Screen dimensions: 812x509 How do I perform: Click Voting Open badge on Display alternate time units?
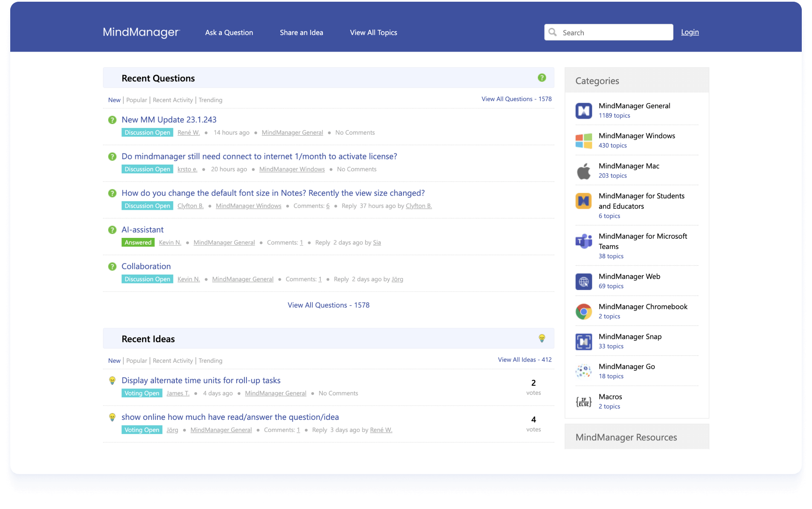pyautogui.click(x=142, y=393)
